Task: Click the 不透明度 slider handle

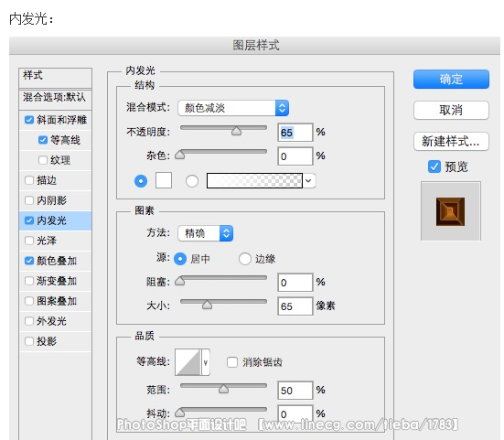Action: [x=236, y=131]
